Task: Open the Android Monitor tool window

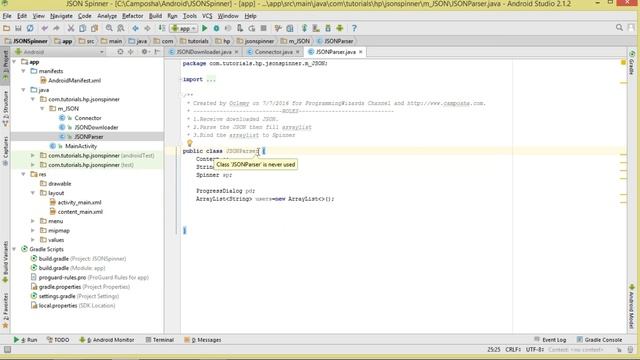Action: pyautogui.click(x=107, y=340)
